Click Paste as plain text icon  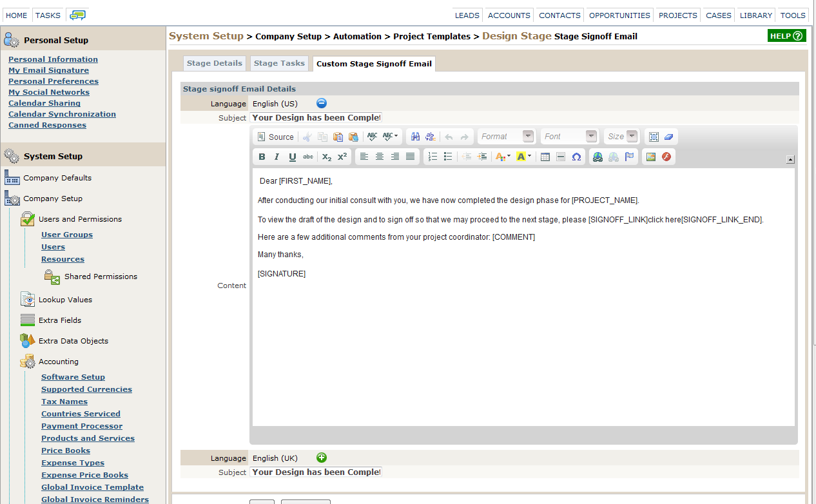(353, 137)
